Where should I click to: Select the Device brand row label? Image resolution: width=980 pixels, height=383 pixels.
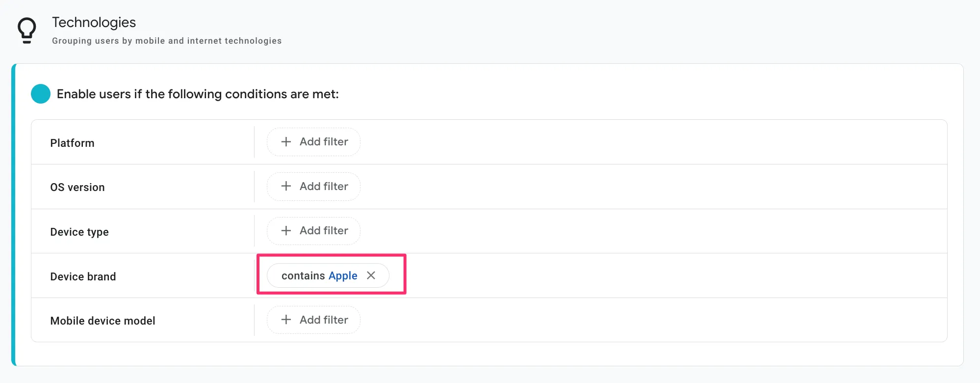tap(83, 276)
